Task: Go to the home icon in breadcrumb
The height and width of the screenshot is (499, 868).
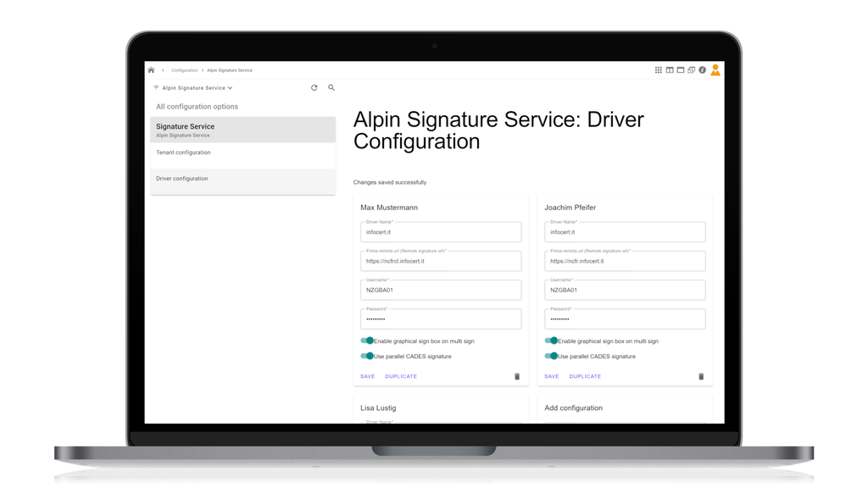Action: (151, 70)
